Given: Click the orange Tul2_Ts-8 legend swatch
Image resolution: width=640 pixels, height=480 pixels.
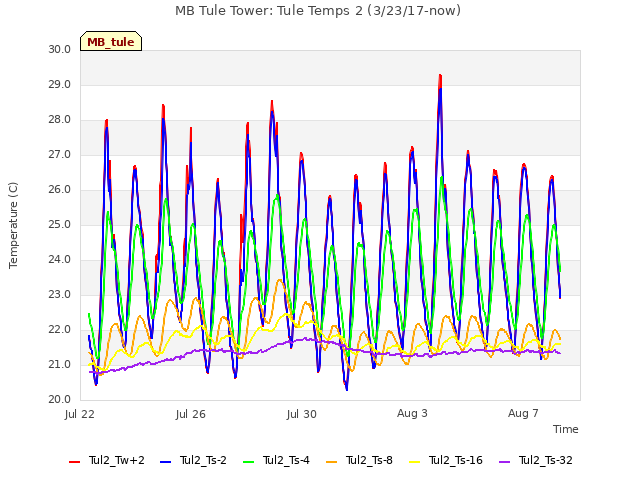Looking at the screenshot, I should 331,462.
